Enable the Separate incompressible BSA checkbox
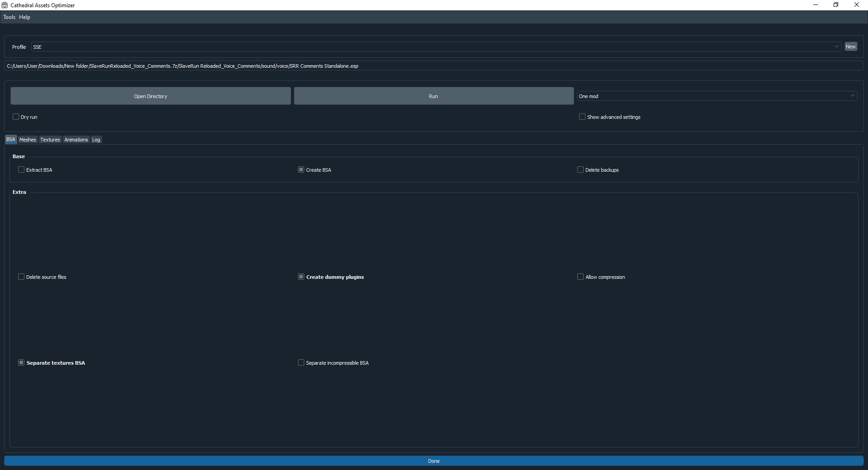868x470 pixels. tap(301, 362)
